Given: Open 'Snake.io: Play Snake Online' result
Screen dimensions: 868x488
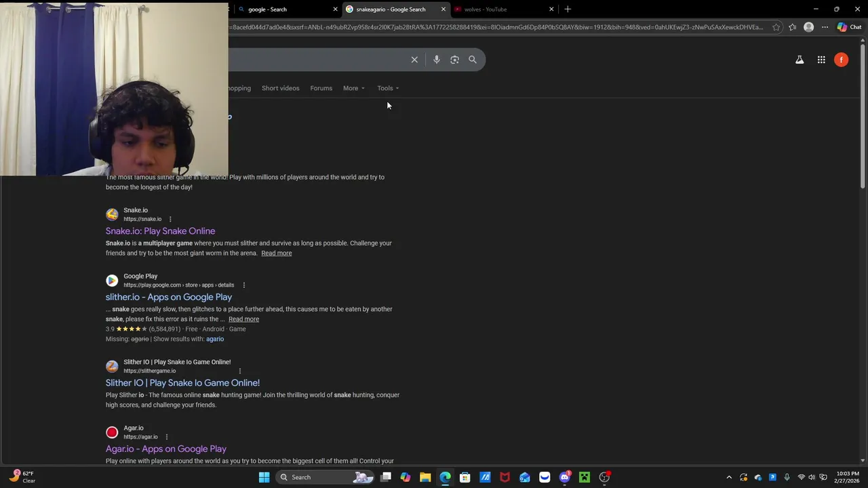Looking at the screenshot, I should pos(160,231).
